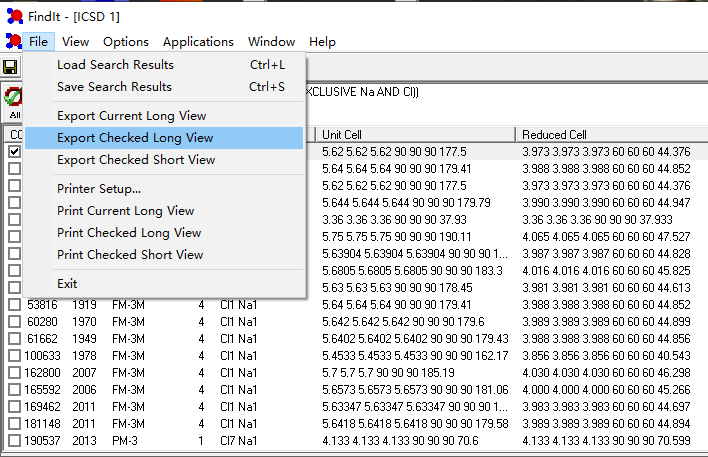Image resolution: width=708 pixels, height=457 pixels.
Task: Open the Window menu
Action: click(x=271, y=42)
